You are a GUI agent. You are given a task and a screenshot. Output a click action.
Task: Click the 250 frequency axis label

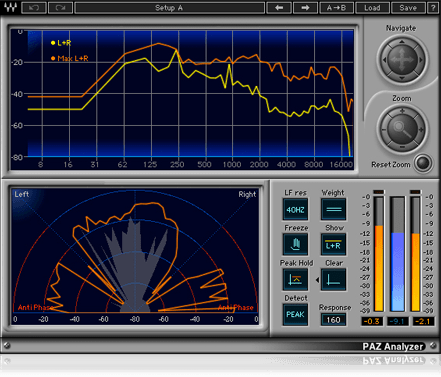(x=177, y=164)
